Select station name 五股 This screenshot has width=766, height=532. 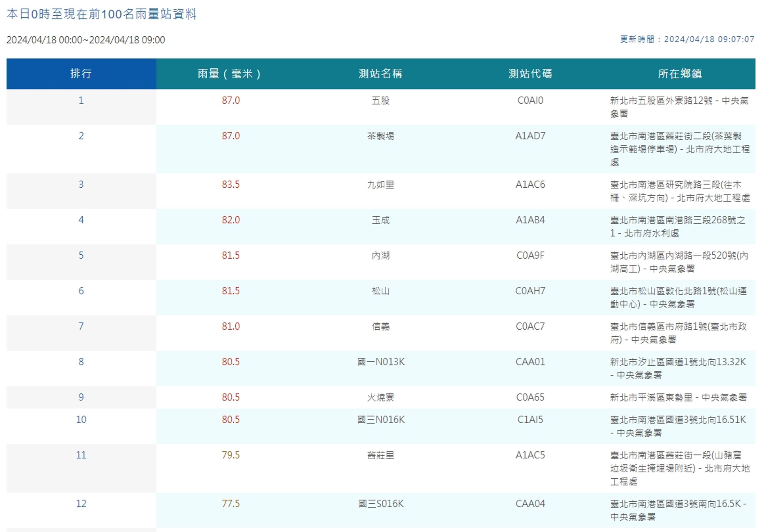click(x=380, y=100)
